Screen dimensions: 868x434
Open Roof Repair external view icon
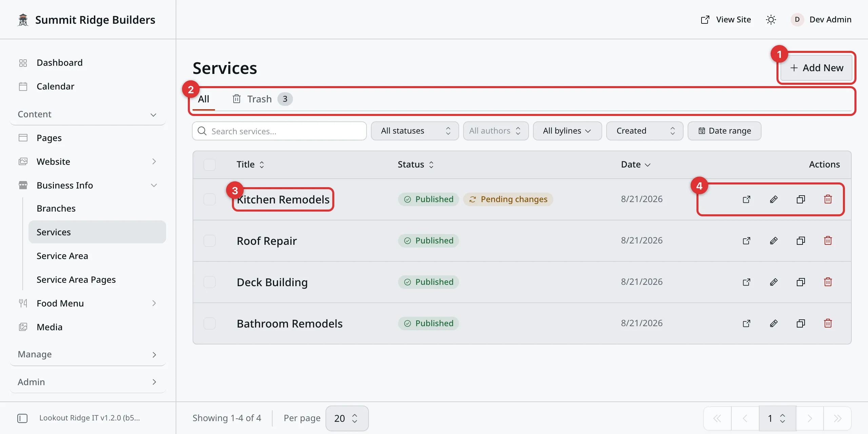(x=747, y=241)
